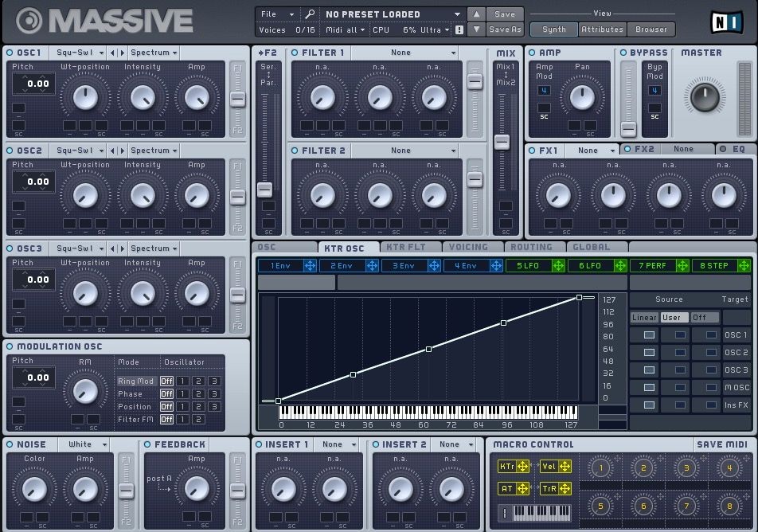Viewport: 758px width, 532px height.
Task: Grab the KTr macro assignment handle
Action: point(522,466)
